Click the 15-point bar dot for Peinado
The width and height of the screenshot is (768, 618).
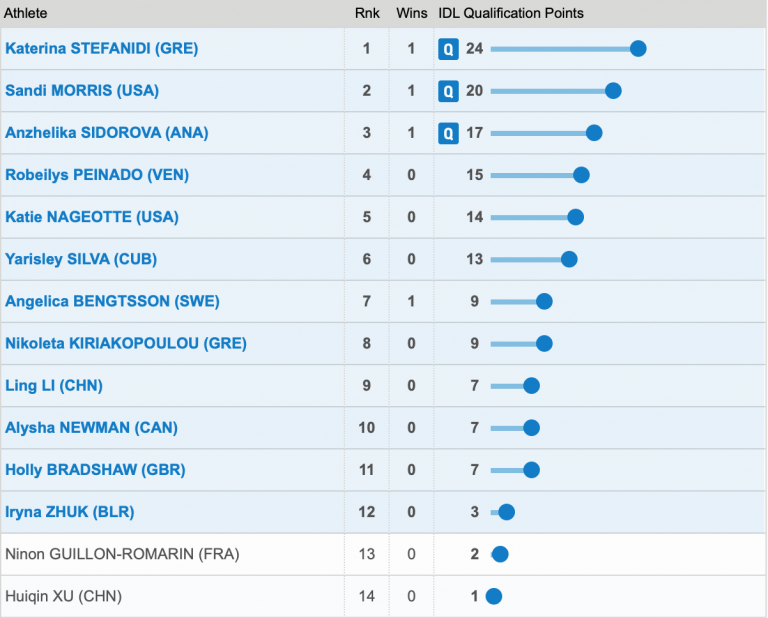tap(581, 175)
